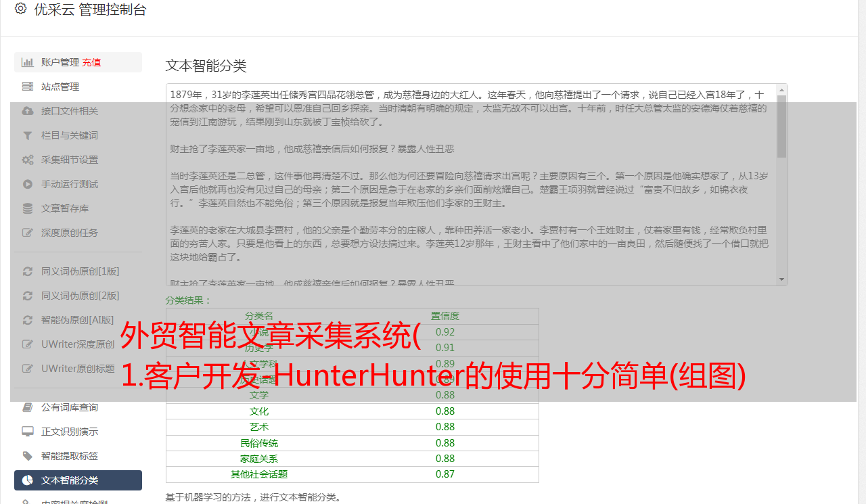Click the filter funnel icon for 栏目与关键词

click(x=28, y=135)
